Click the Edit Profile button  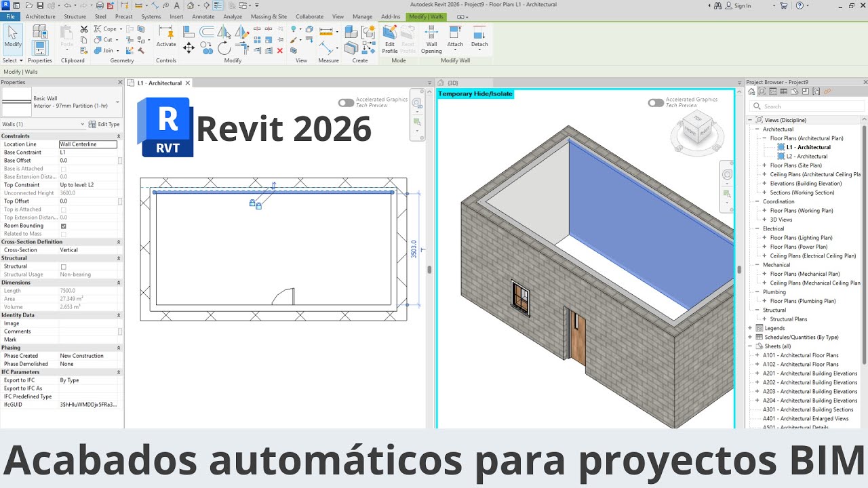(390, 40)
